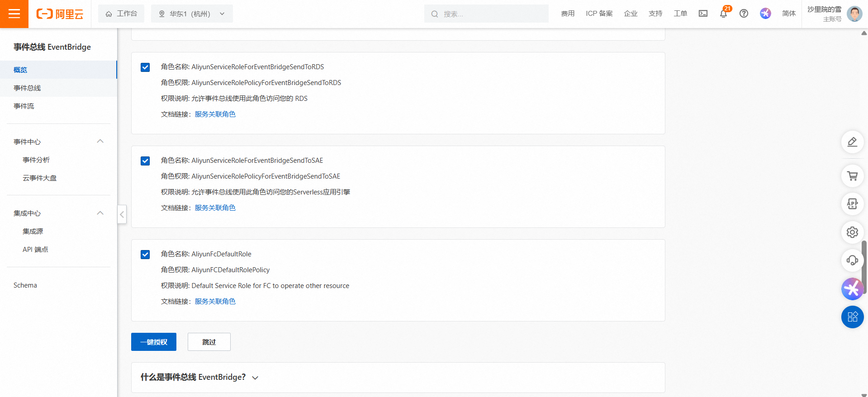Open 事件流 in sidebar
This screenshot has width=868, height=397.
coord(58,106)
